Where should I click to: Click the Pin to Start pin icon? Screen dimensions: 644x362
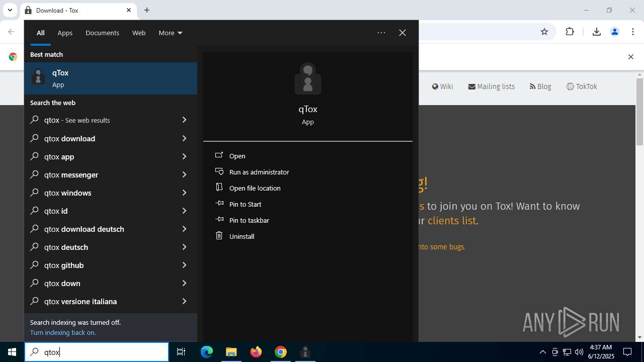pyautogui.click(x=219, y=204)
